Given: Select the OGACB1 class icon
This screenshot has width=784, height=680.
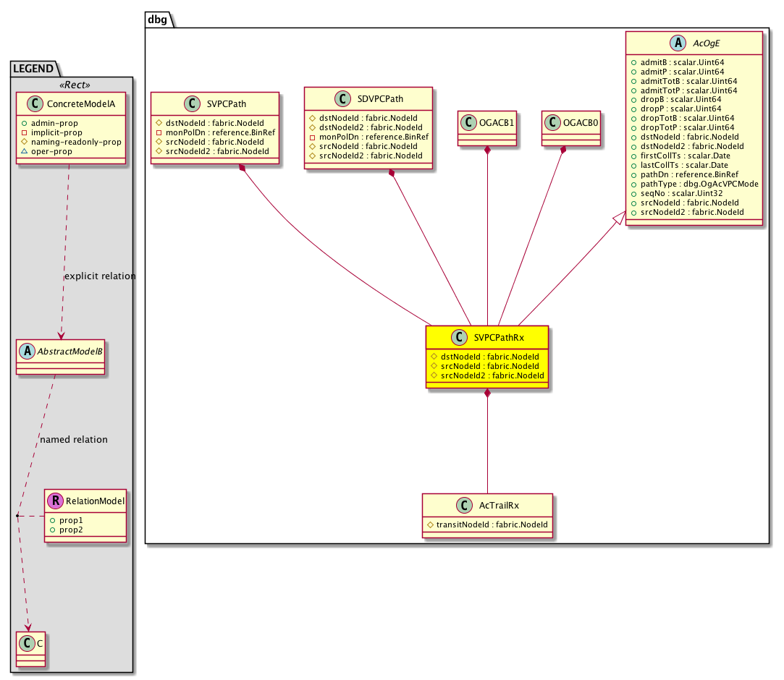Looking at the screenshot, I should (x=470, y=124).
